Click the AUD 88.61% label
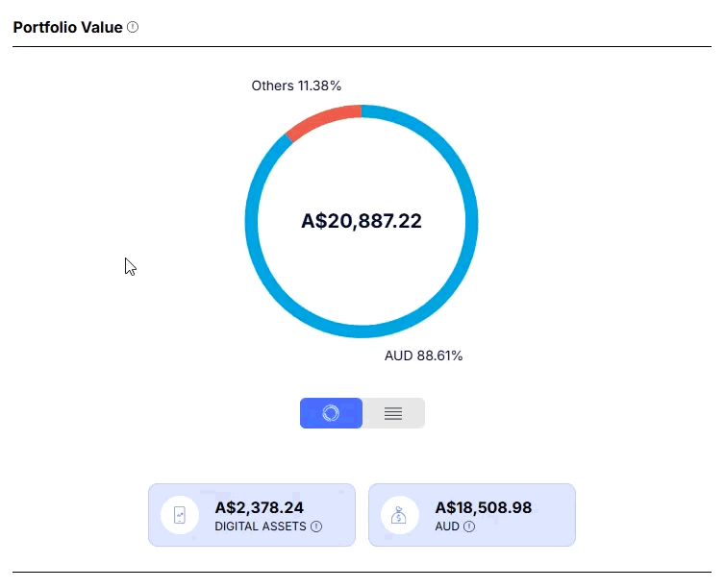 (x=423, y=355)
